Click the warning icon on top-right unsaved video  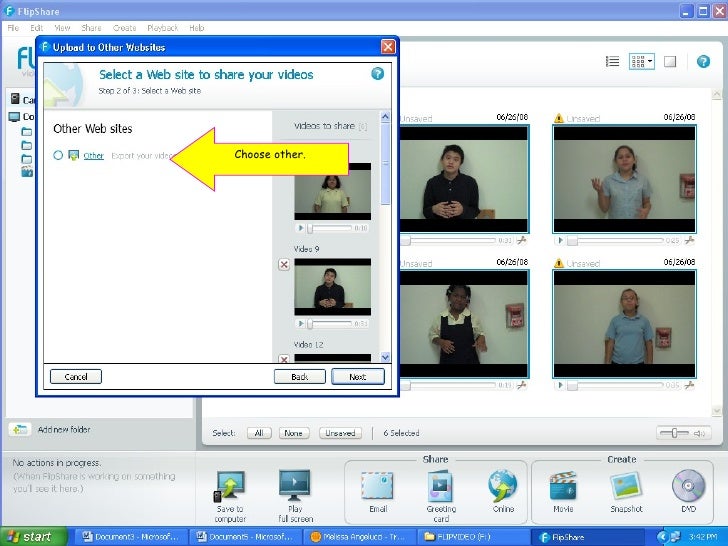click(559, 118)
